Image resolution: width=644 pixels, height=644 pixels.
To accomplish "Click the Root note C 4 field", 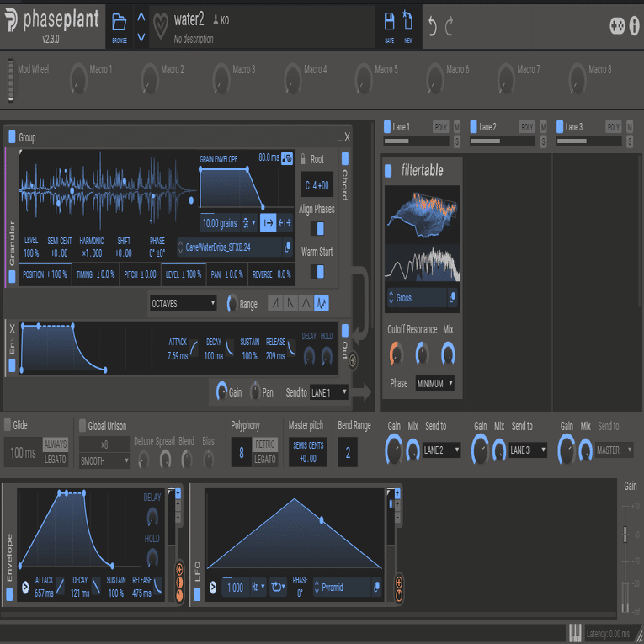I will point(317,185).
